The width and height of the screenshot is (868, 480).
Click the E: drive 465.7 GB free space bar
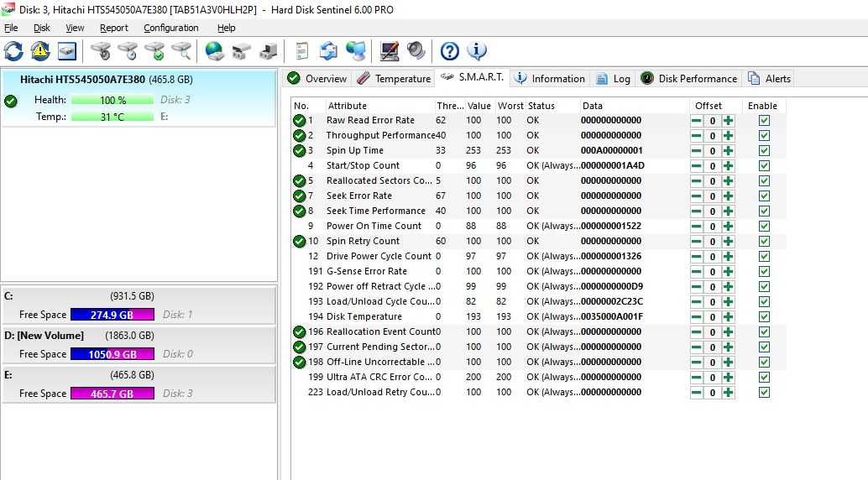pos(112,394)
